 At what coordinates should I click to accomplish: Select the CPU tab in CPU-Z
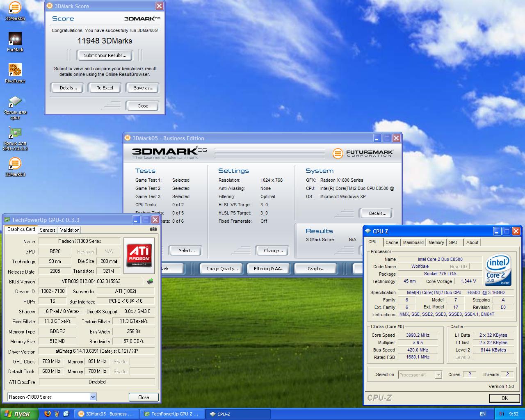pos(372,242)
